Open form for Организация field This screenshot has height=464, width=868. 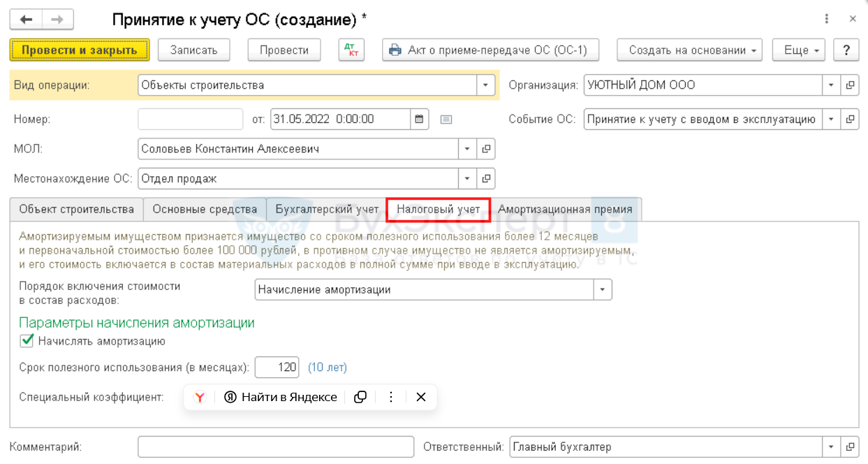[850, 85]
